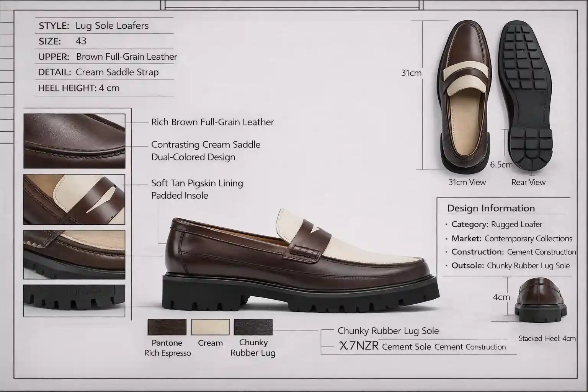Click the Chunky Rubber Lug dark swatch

coord(253,327)
